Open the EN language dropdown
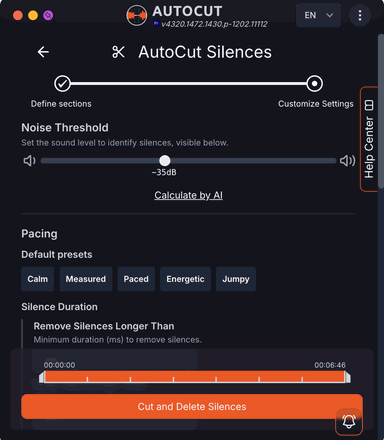 click(318, 15)
